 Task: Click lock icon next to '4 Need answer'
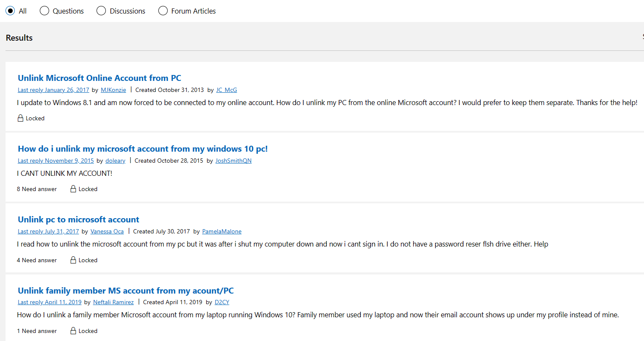click(73, 260)
